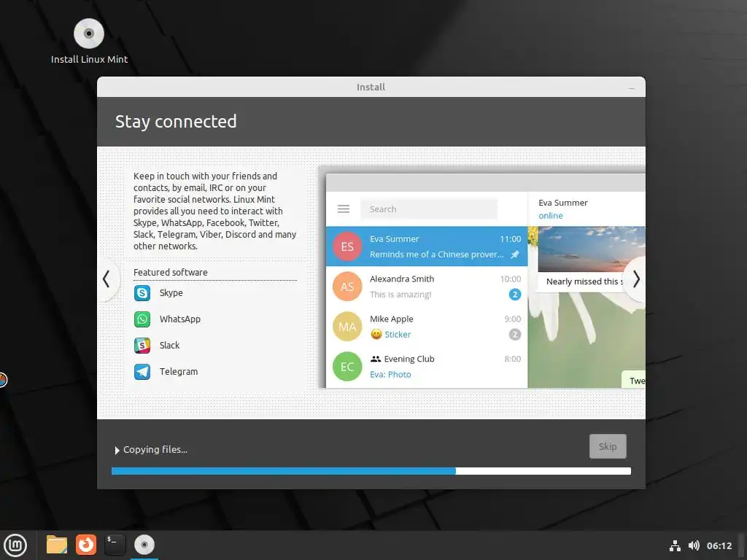Click the "9:00" timestamp

(x=513, y=319)
